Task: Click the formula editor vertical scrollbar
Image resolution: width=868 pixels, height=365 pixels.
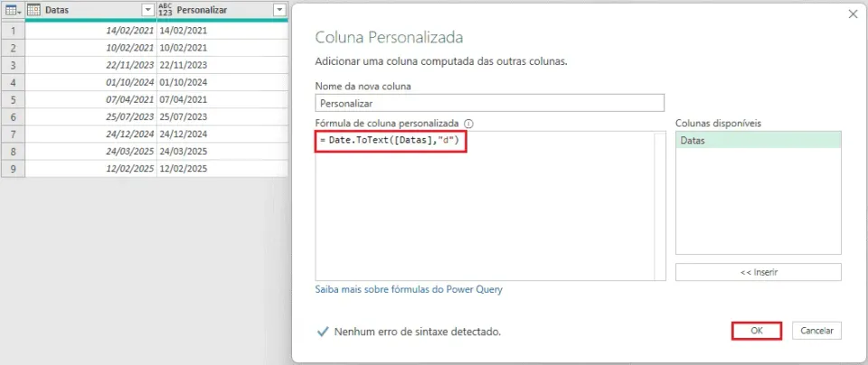Action: click(659, 206)
